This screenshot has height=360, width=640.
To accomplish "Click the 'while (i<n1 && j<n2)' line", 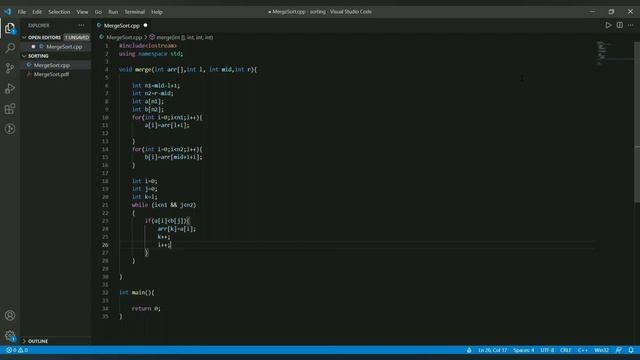I will click(164, 205).
